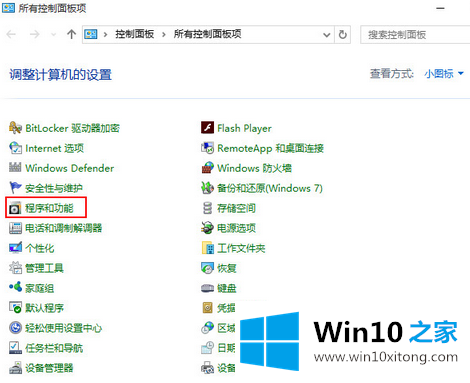Open the 键盘 link
Image resolution: width=470 pixels, height=383 pixels.
click(227, 288)
